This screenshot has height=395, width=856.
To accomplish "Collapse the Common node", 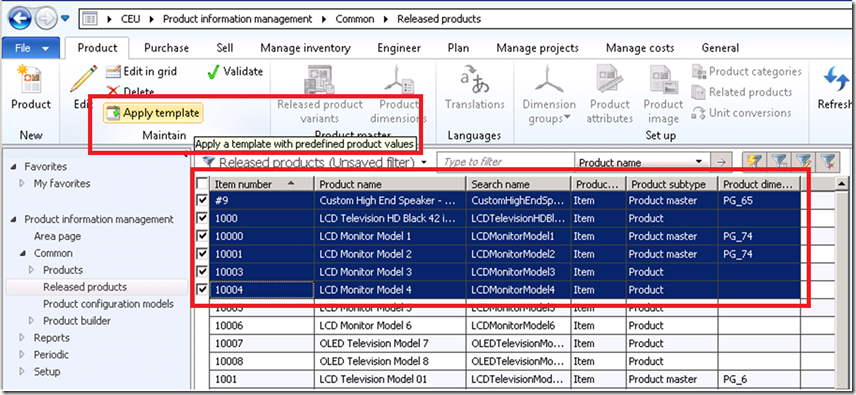I will 23,253.
